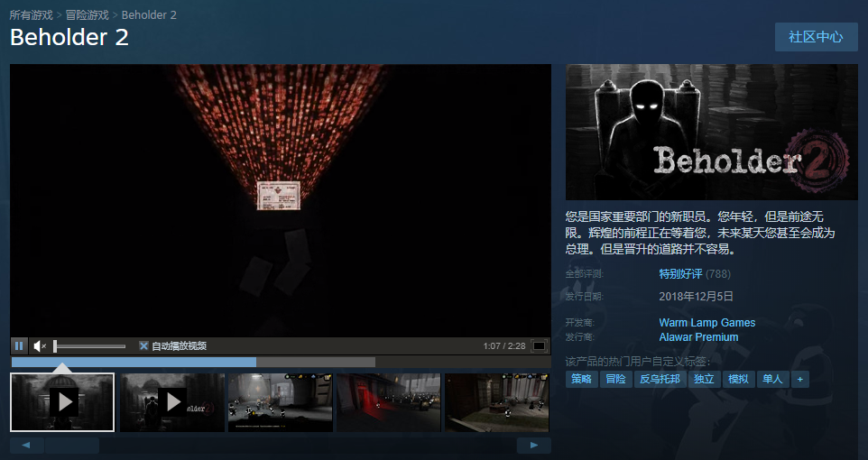
Task: Click the Beholder 2 breadcrumb link
Action: 149,15
